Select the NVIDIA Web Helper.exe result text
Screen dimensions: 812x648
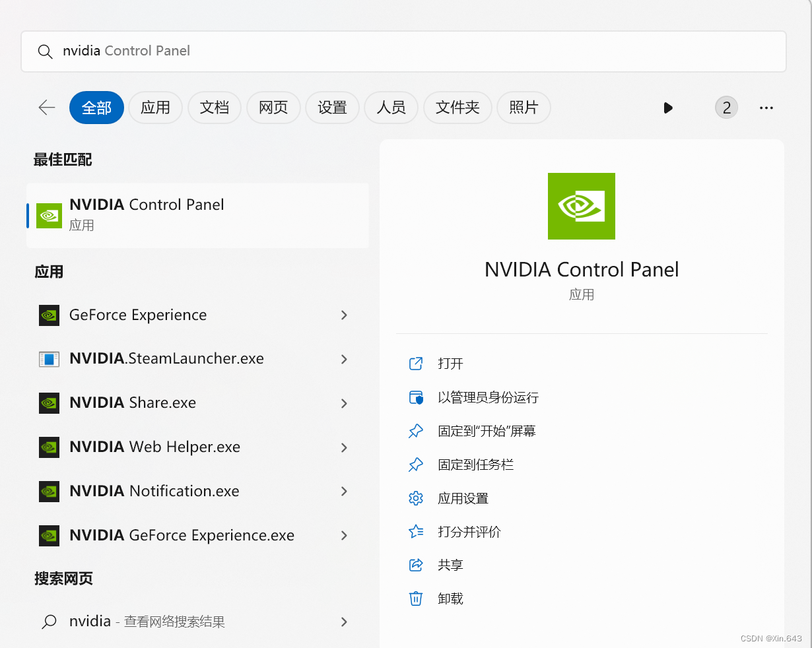154,447
